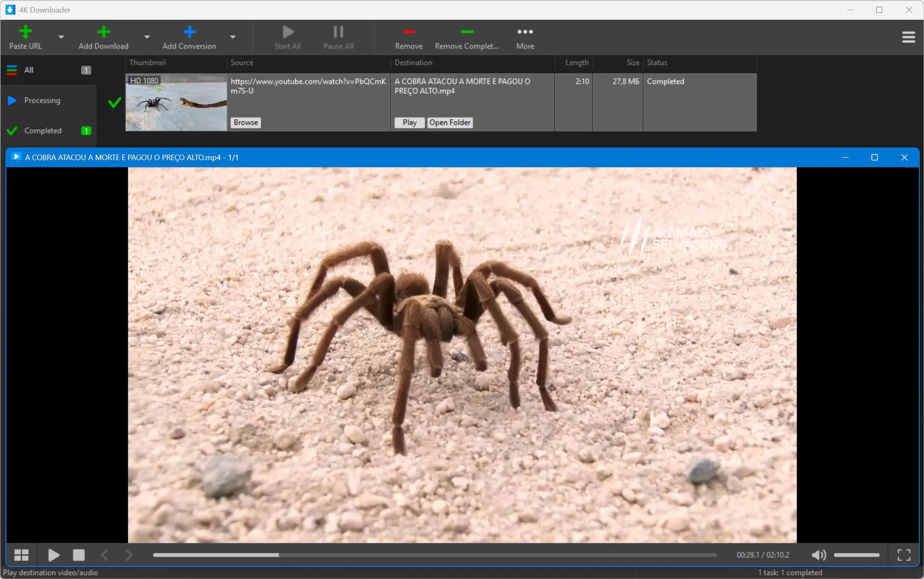
Task: Click the Add Conversion icon
Action: (189, 32)
